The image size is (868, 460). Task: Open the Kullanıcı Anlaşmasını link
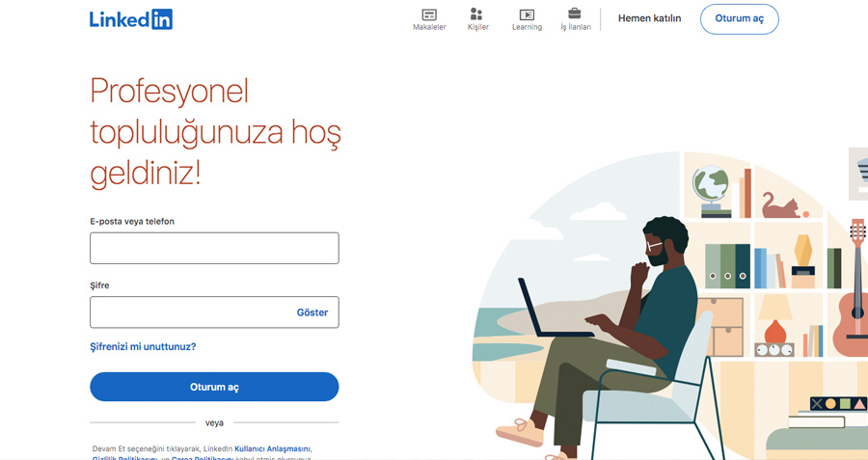click(x=272, y=448)
